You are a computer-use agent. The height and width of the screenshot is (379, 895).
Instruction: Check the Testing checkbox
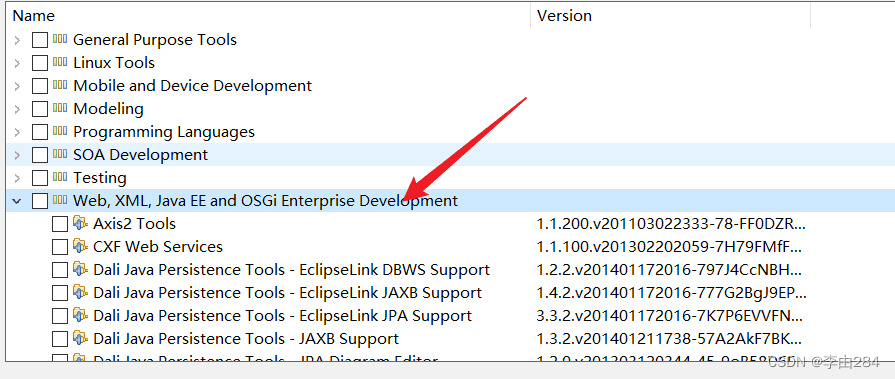click(40, 178)
